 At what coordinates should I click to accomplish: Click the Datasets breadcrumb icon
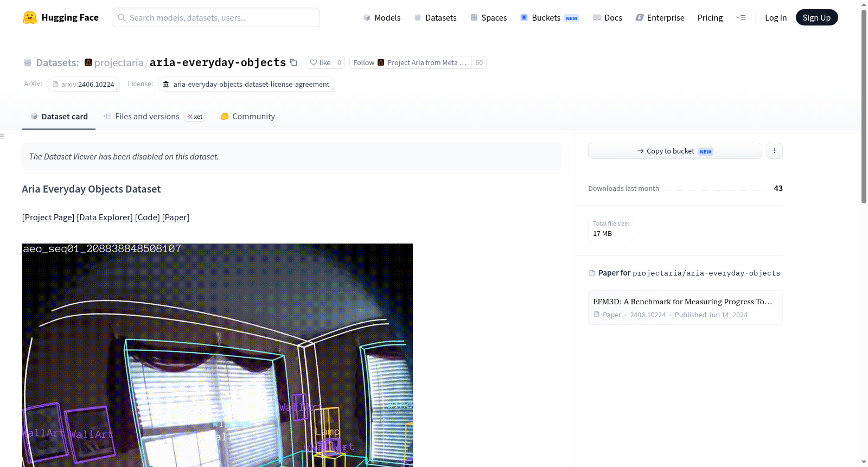[28, 63]
